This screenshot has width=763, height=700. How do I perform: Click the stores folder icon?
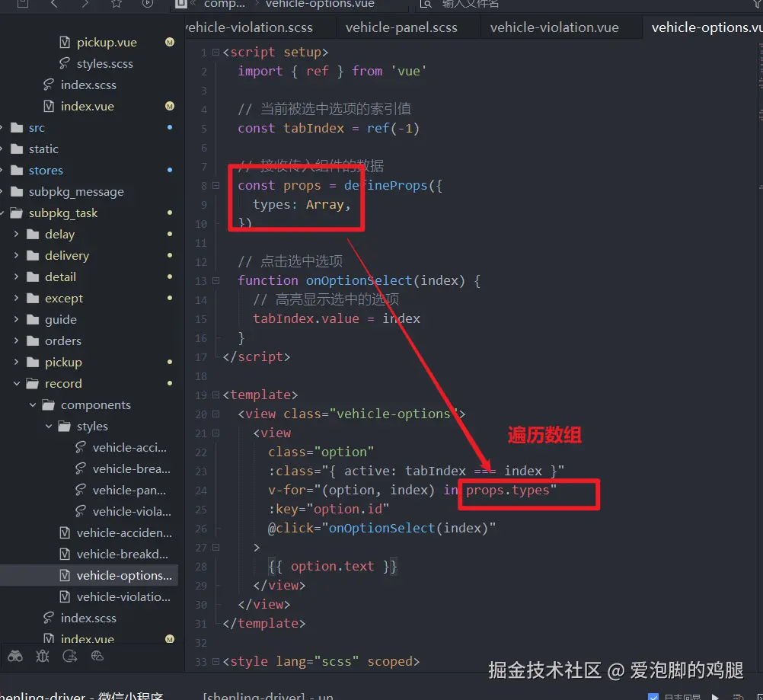tap(17, 171)
